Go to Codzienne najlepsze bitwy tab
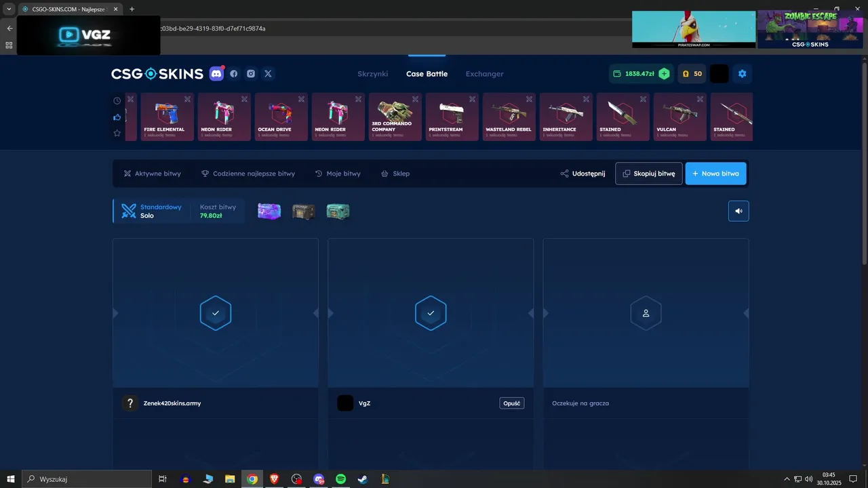The image size is (868, 488). [248, 174]
